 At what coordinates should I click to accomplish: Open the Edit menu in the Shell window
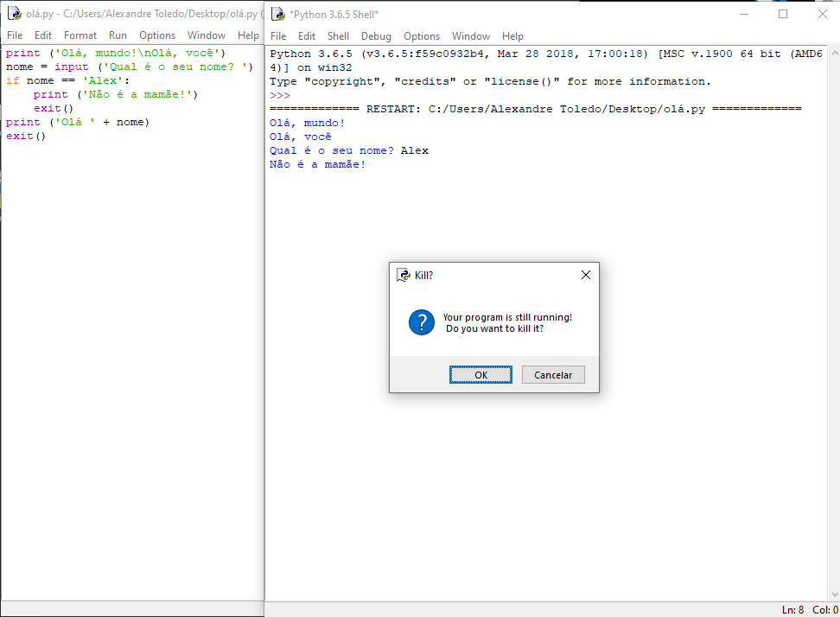click(307, 36)
